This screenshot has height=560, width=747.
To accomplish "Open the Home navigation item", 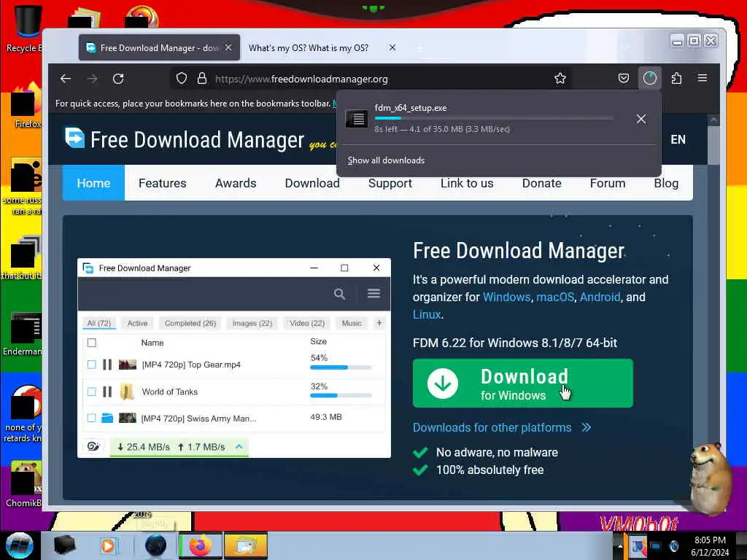I will 93,183.
